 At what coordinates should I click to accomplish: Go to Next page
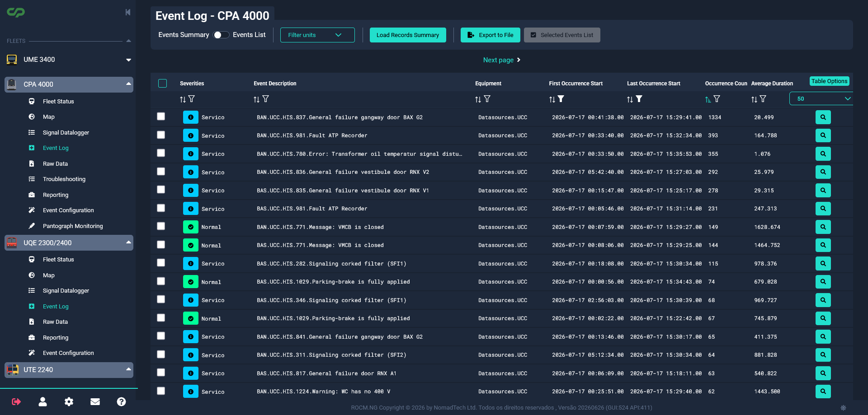(502, 60)
